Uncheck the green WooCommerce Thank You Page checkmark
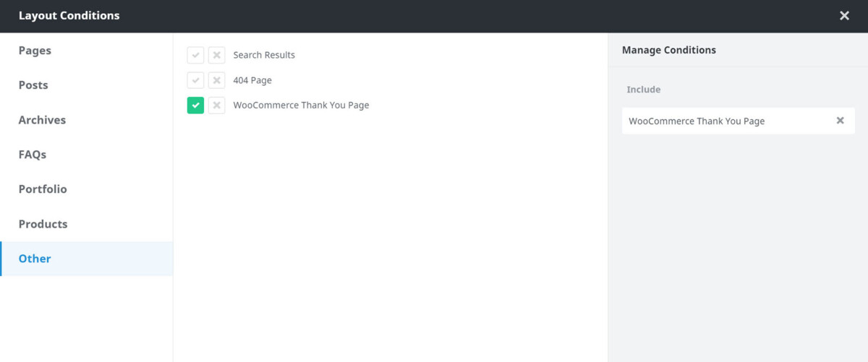The width and height of the screenshot is (868, 362). point(195,105)
